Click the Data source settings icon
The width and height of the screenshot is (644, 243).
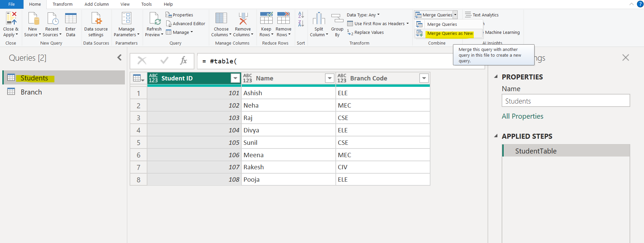point(96,19)
